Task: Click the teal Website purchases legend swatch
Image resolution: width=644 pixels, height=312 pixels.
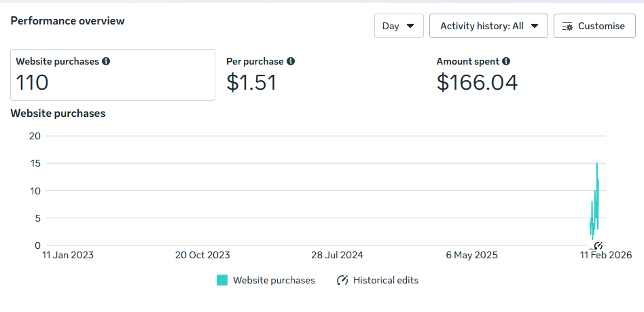Action: pyautogui.click(x=222, y=280)
